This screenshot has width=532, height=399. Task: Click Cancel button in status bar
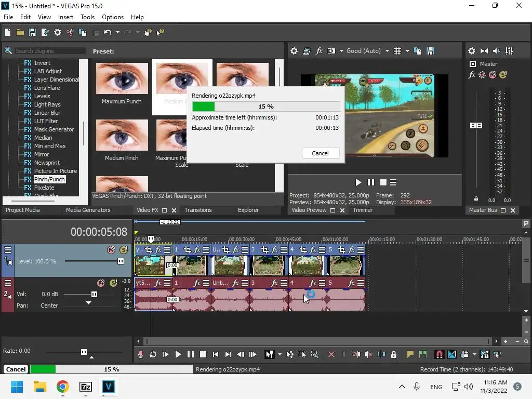16,369
